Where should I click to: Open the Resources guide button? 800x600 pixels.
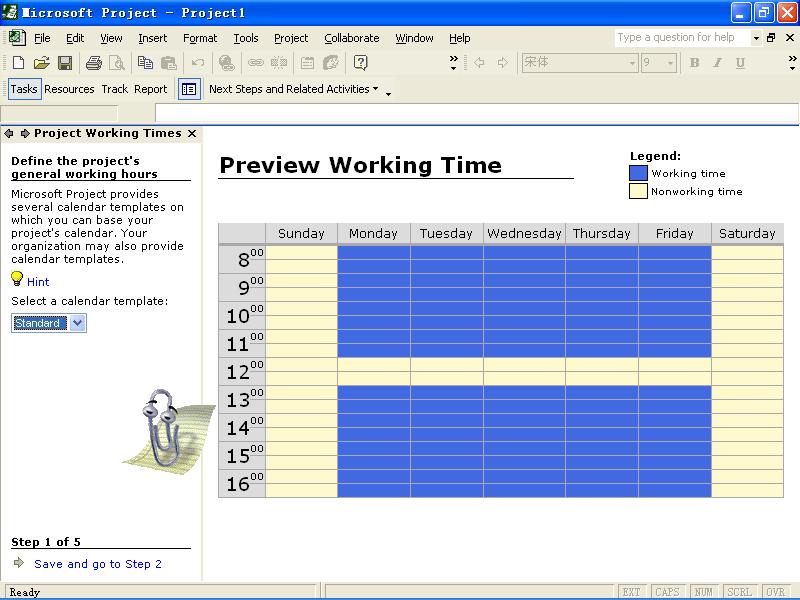(x=69, y=89)
